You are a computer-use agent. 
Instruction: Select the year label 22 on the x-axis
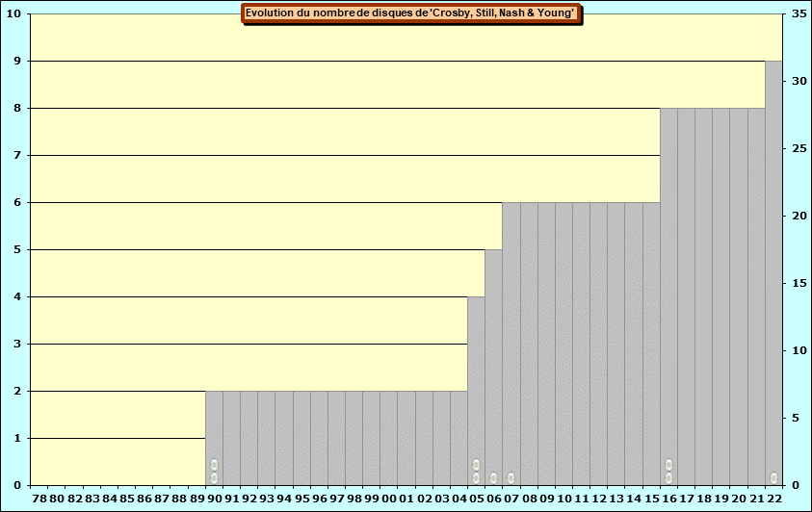click(x=773, y=499)
